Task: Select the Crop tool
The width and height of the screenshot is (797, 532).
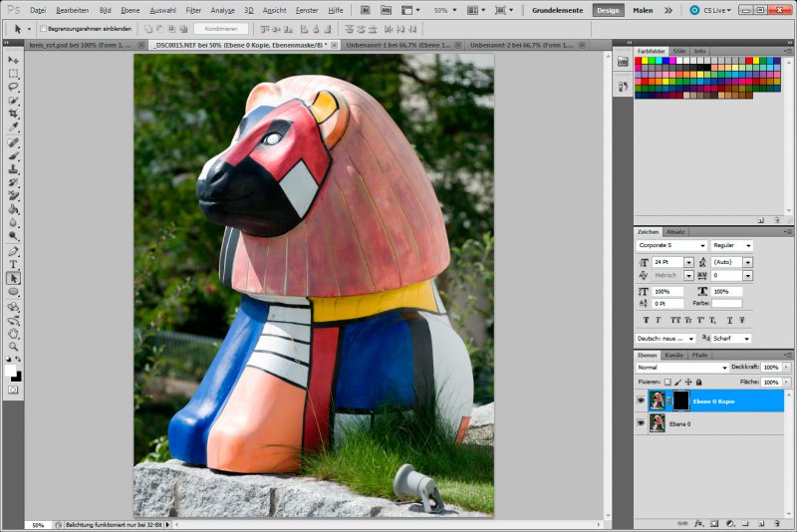Action: pyautogui.click(x=13, y=114)
